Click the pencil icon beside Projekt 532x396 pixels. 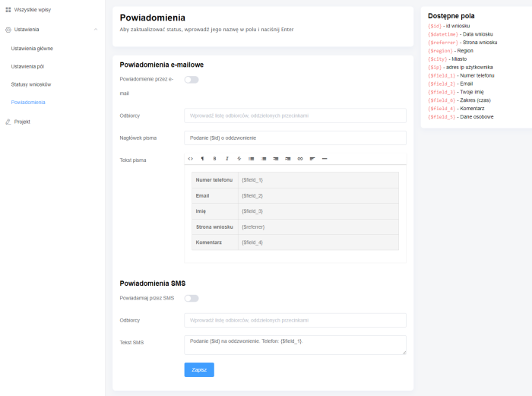[8, 122]
